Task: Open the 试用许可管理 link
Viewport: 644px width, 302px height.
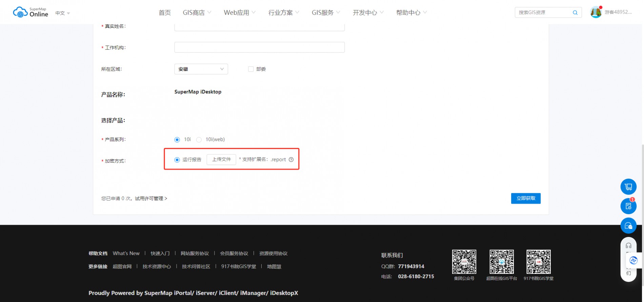Action: [151, 199]
